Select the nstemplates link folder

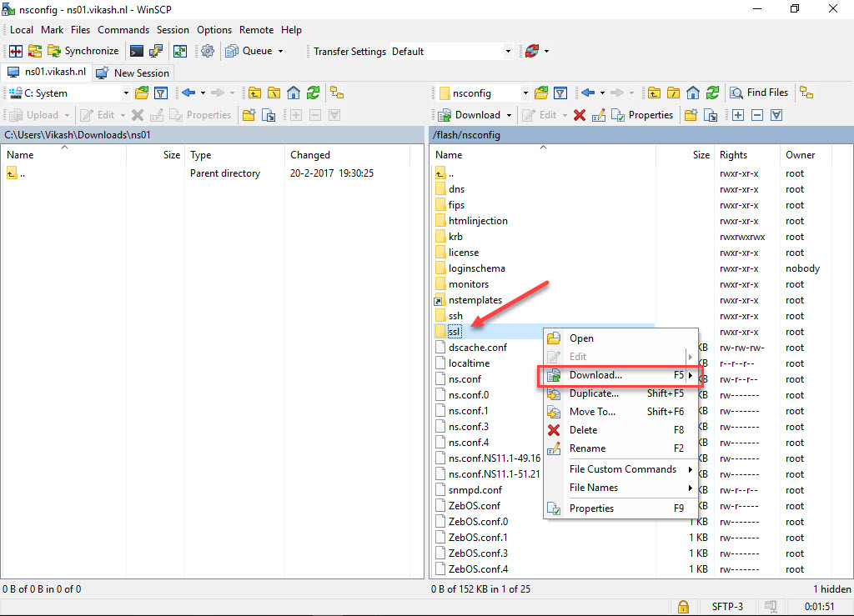[x=475, y=300]
